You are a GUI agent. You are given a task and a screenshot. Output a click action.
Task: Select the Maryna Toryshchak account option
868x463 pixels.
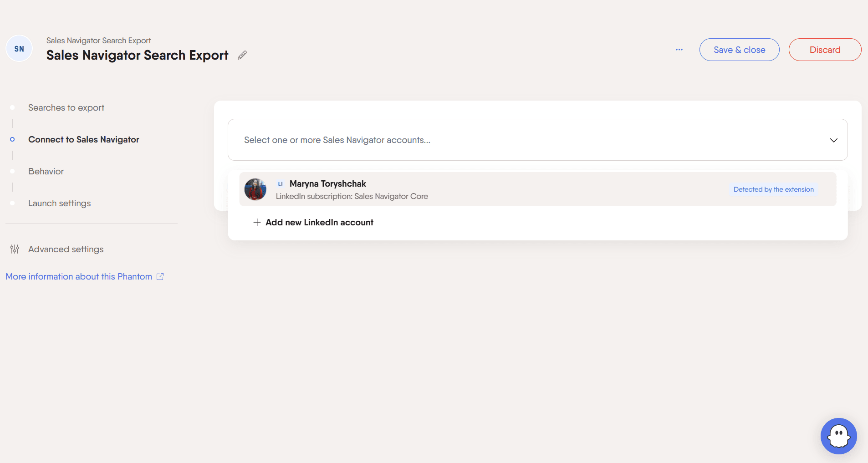click(x=538, y=189)
